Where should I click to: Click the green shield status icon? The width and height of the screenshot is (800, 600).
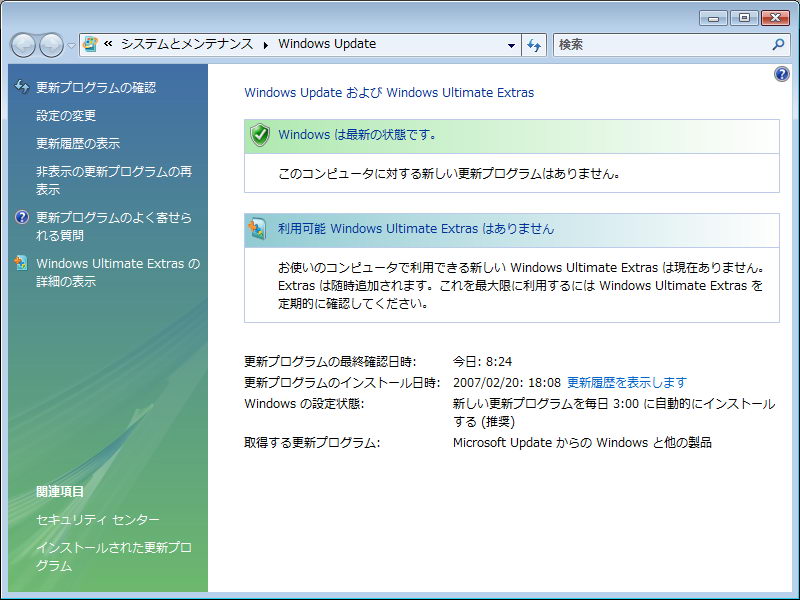tap(260, 135)
